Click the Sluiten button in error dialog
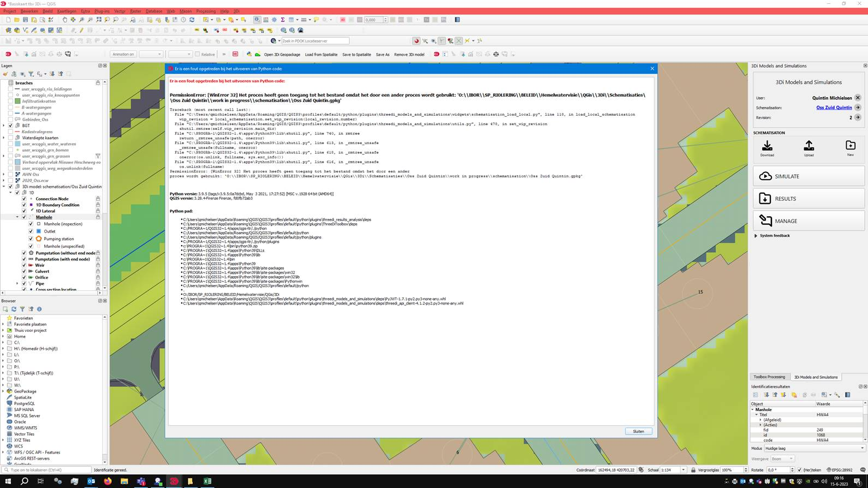This screenshot has height=488, width=868. coord(638,431)
